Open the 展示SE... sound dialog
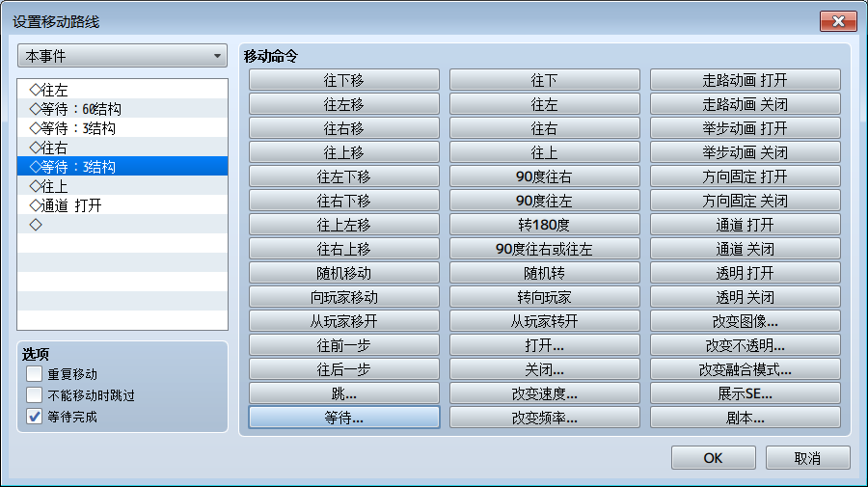The image size is (868, 487). [746, 392]
